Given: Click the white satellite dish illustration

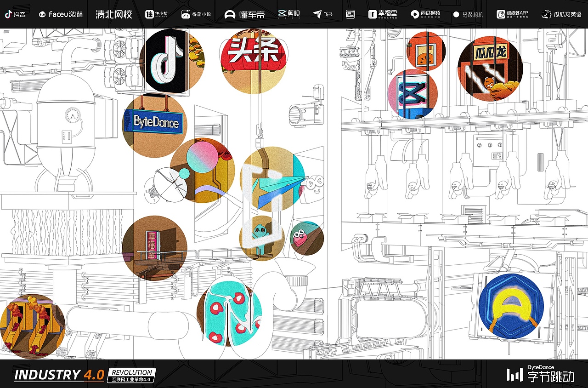Looking at the screenshot, I should click(166, 185).
